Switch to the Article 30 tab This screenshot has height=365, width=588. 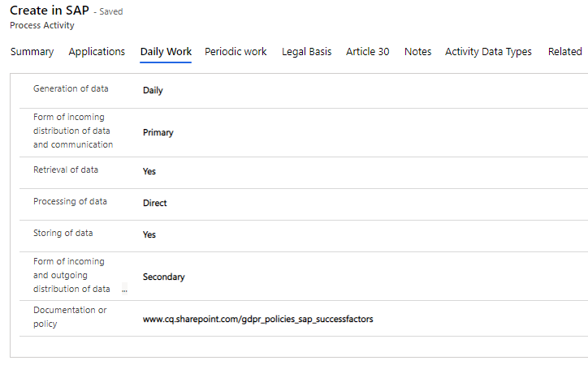[x=367, y=52]
